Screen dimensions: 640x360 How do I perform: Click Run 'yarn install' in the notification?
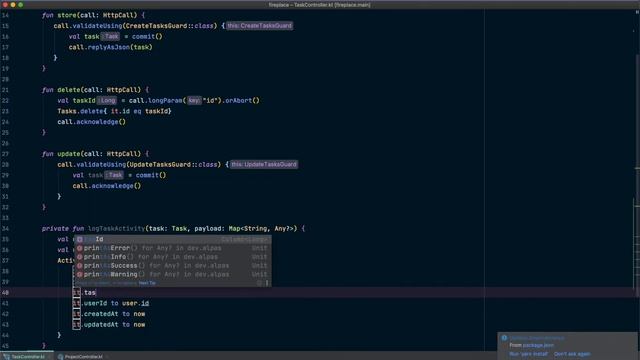point(528,354)
